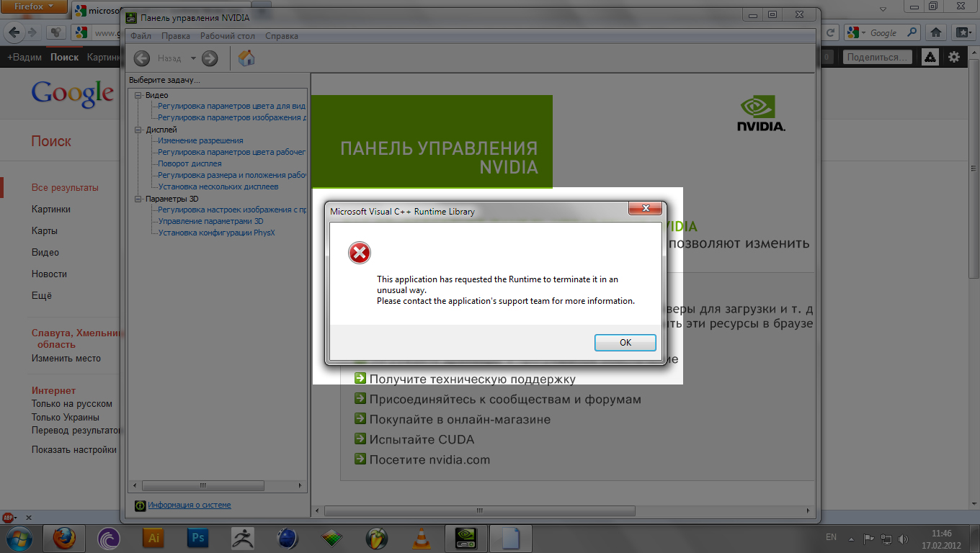Click the Adobe Photoshop taskbar icon
Image resolution: width=980 pixels, height=553 pixels.
[197, 538]
